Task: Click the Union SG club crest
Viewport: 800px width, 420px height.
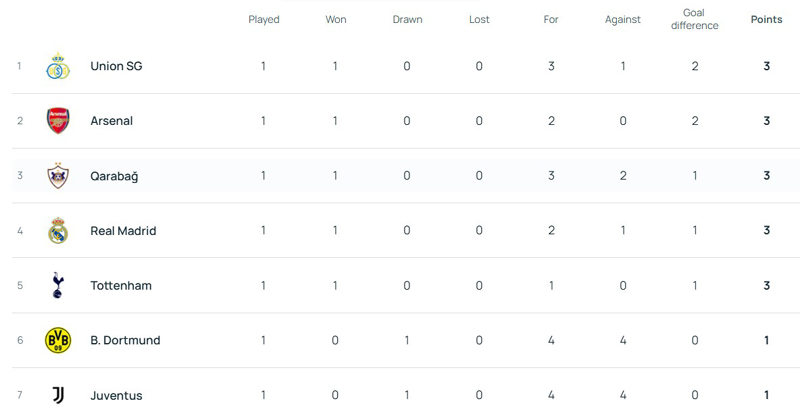Action: (x=58, y=67)
